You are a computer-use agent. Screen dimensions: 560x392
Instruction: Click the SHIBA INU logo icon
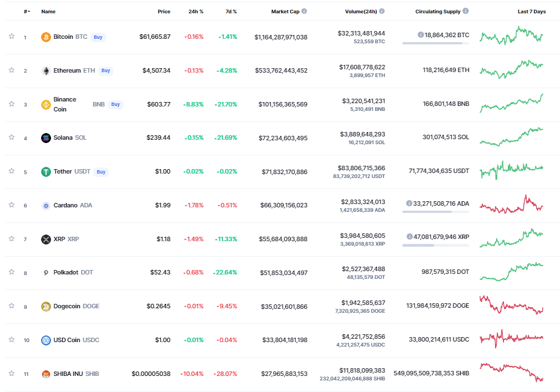tap(46, 374)
